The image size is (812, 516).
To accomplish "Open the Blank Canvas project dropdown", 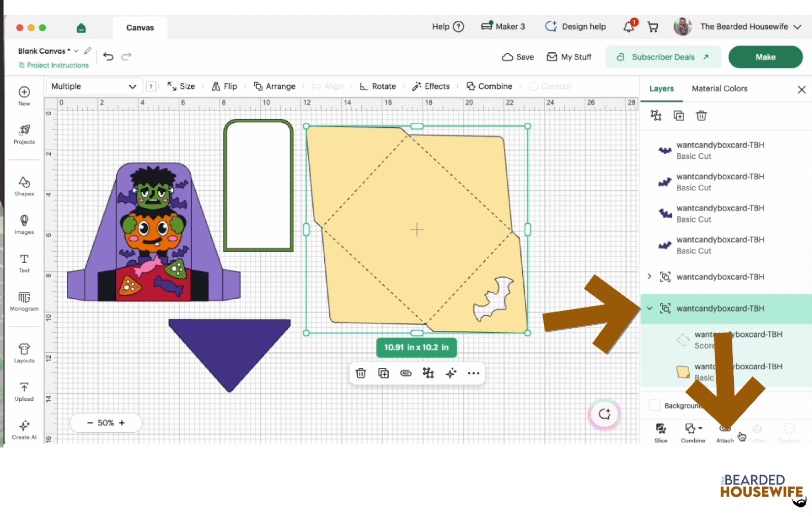I will [x=76, y=51].
